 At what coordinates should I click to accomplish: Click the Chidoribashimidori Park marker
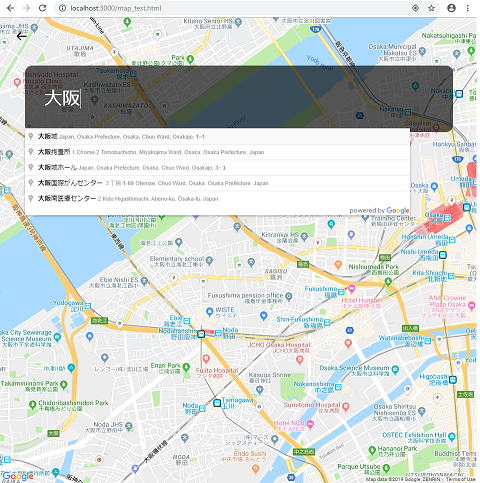[x=32, y=405]
